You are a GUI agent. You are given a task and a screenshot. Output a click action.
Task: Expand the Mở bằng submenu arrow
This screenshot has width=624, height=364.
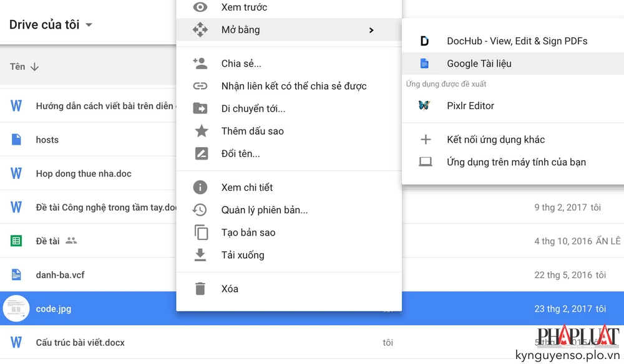point(371,30)
